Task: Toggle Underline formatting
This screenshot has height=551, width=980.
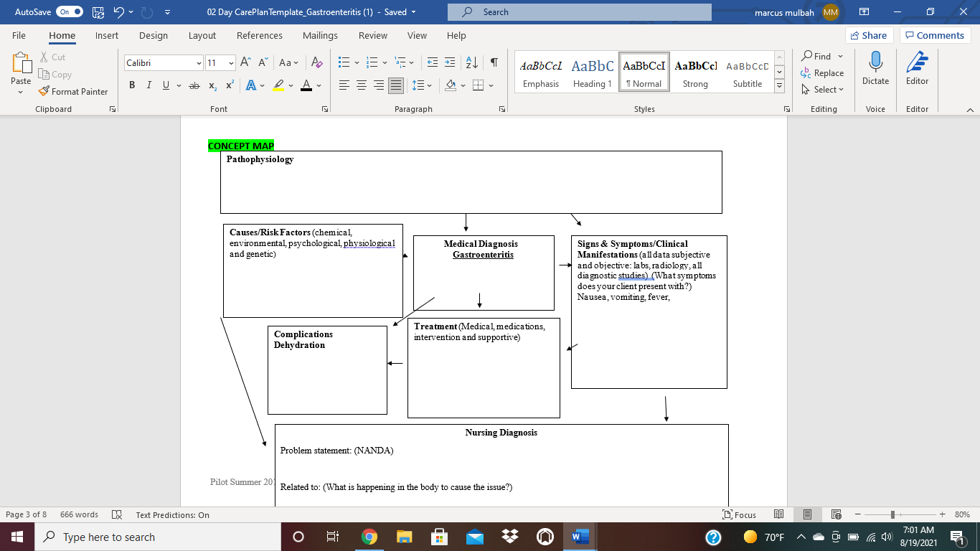Action: [x=166, y=85]
